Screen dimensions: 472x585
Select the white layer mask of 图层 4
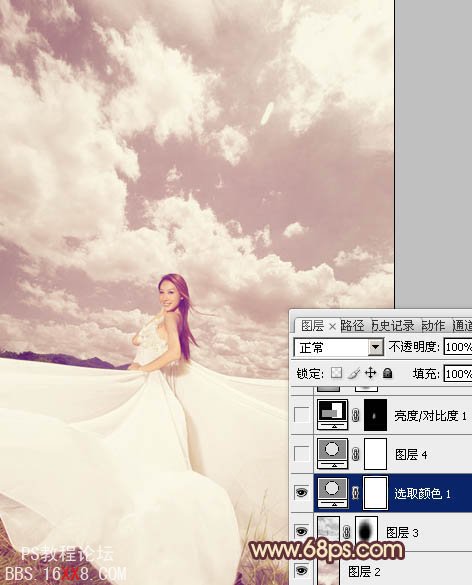(x=375, y=454)
